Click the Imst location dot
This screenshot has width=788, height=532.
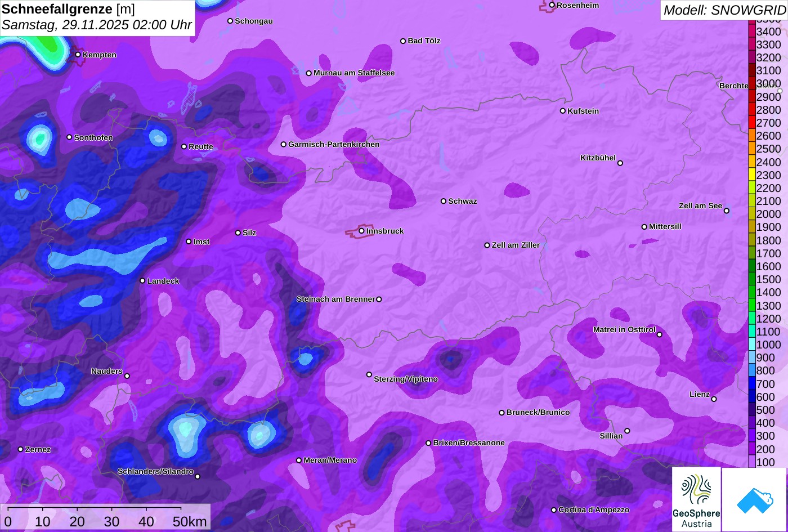[x=189, y=242]
